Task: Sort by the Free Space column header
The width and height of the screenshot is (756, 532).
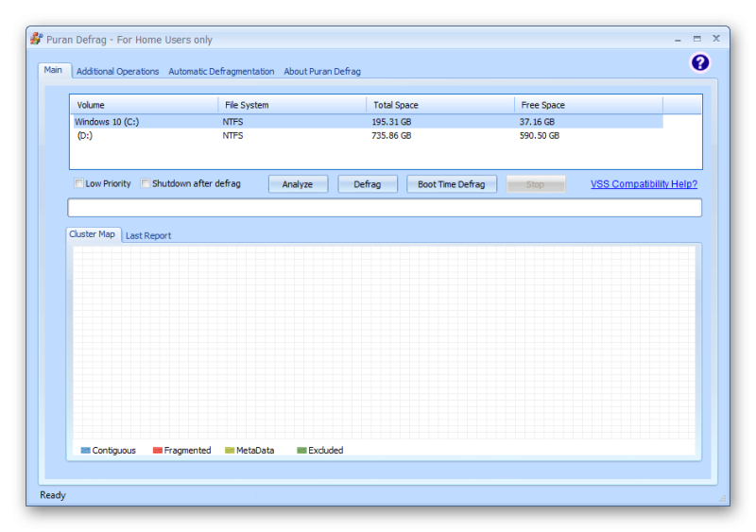Action: (x=588, y=105)
